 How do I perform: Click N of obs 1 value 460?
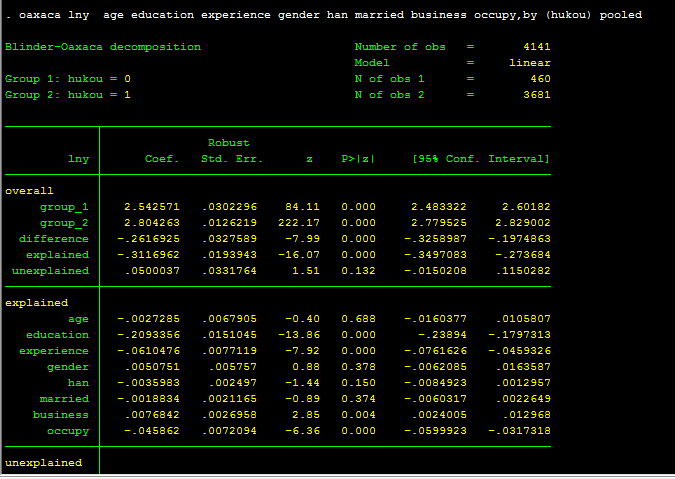tap(540, 79)
